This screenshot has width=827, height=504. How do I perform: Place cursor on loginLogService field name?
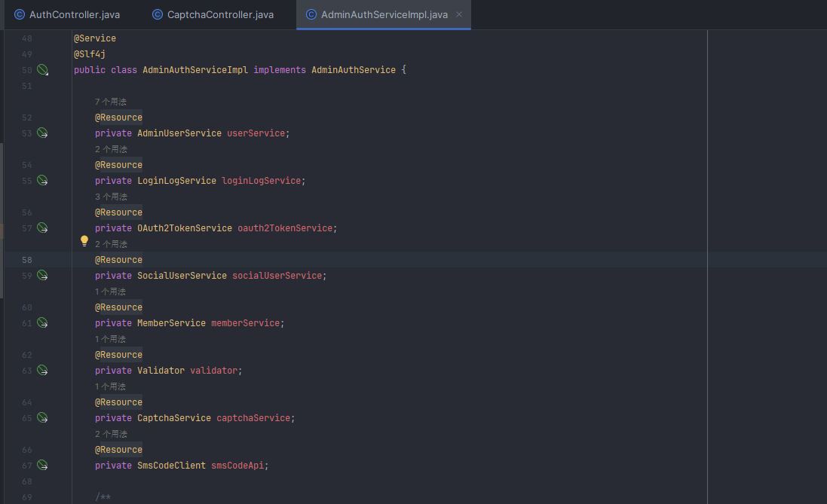261,181
